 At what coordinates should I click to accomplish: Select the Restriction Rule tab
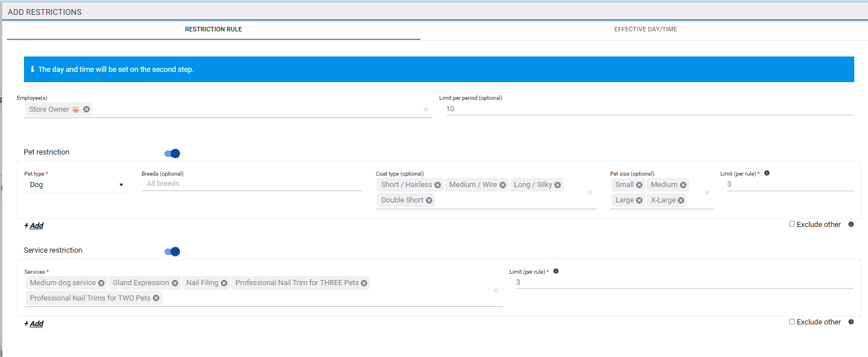213,30
